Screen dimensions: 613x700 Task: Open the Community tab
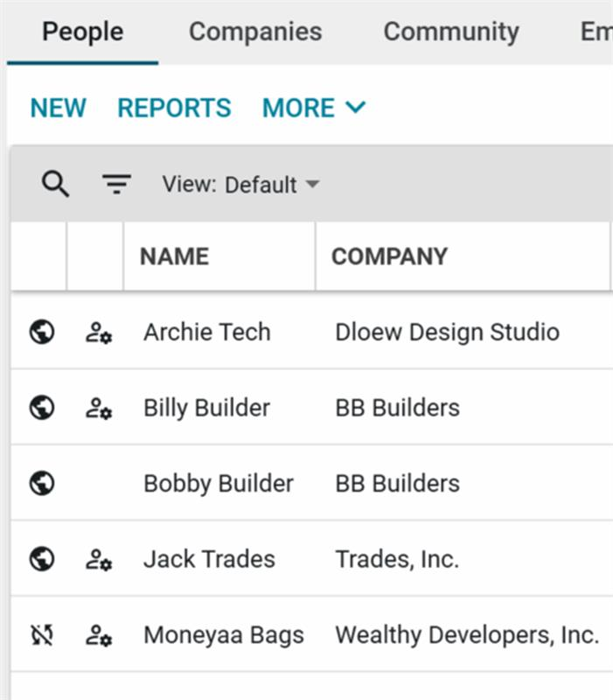(x=450, y=32)
